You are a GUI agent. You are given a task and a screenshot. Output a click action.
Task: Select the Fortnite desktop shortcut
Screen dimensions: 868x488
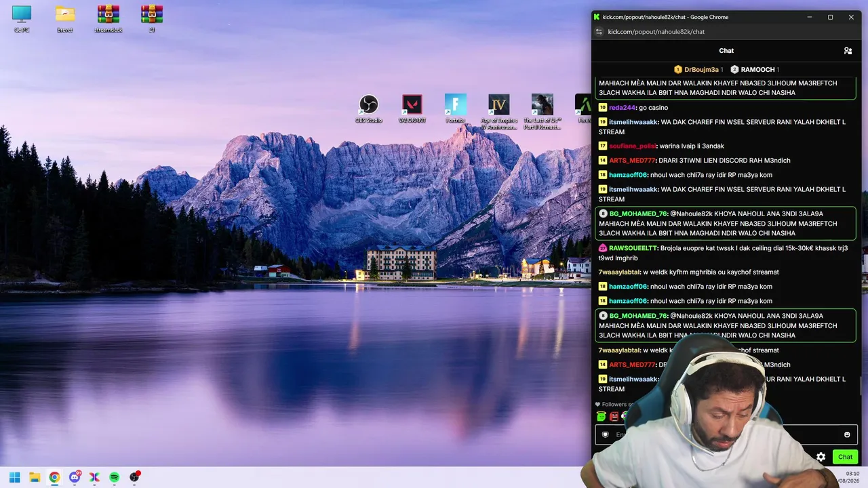pyautogui.click(x=456, y=108)
